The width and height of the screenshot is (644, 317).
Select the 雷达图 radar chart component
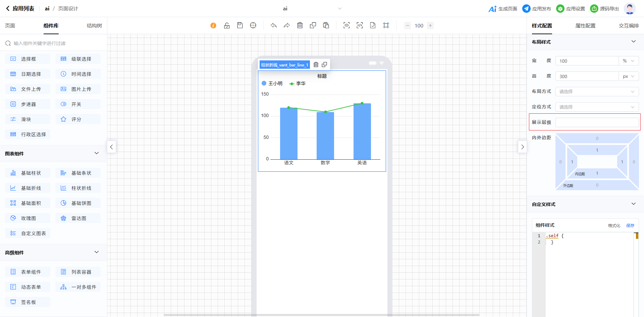coord(78,218)
